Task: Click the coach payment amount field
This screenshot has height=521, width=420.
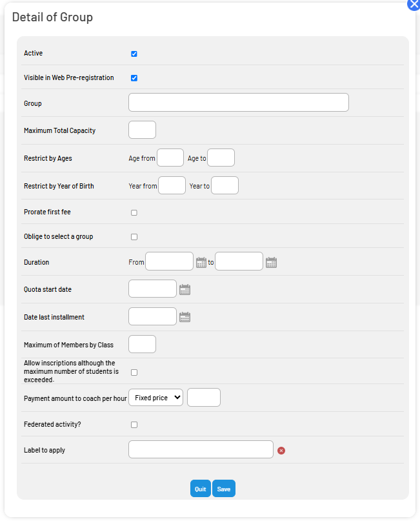Action: click(x=204, y=398)
